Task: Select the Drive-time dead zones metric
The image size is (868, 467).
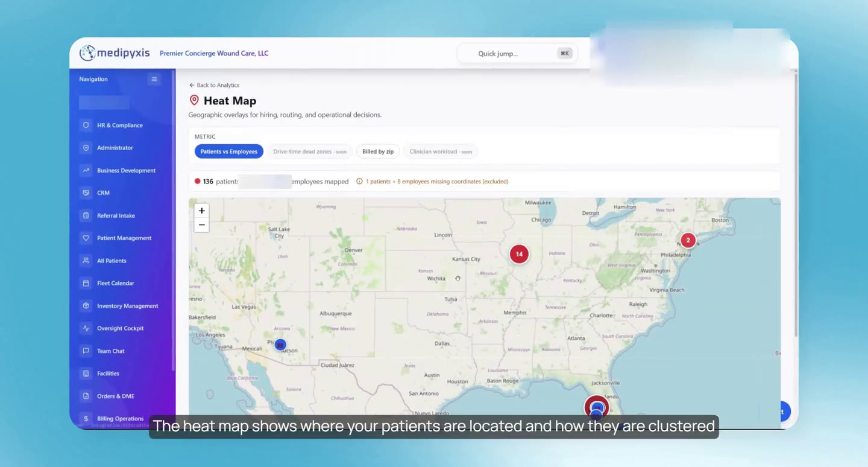Action: click(x=310, y=151)
